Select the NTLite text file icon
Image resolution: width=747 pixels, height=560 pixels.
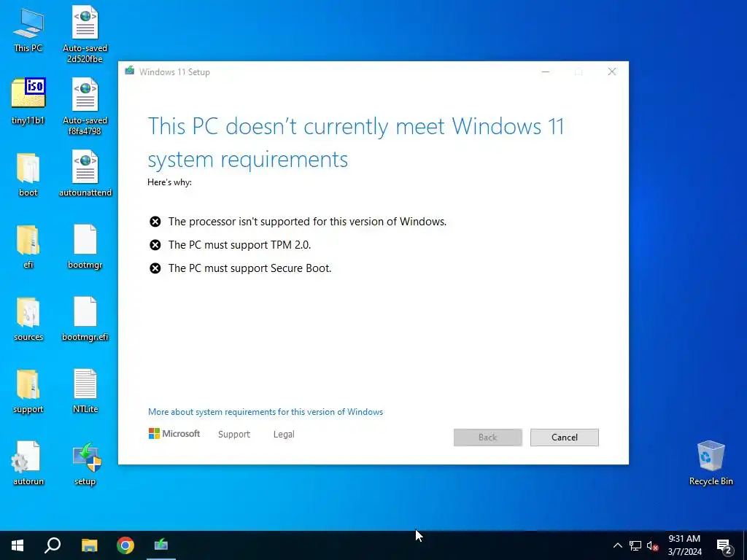85,391
